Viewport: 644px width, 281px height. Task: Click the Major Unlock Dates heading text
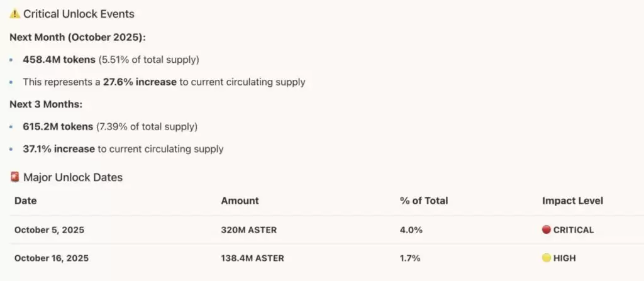(73, 177)
